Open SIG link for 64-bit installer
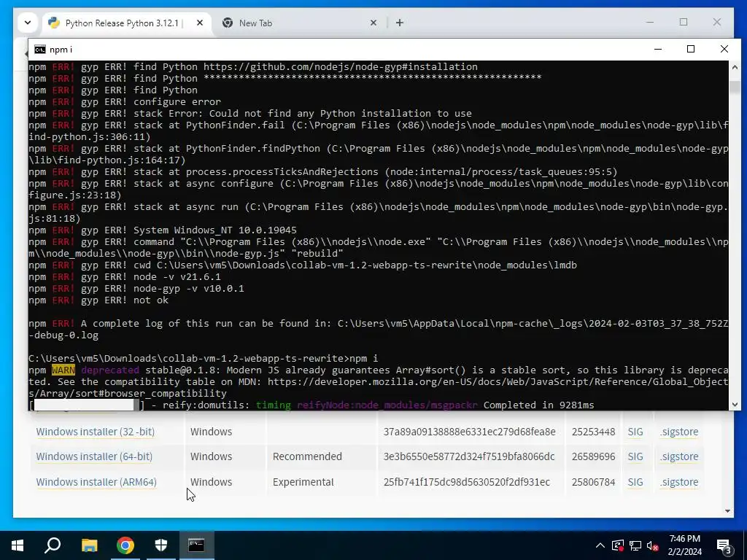747x560 pixels. pos(635,456)
